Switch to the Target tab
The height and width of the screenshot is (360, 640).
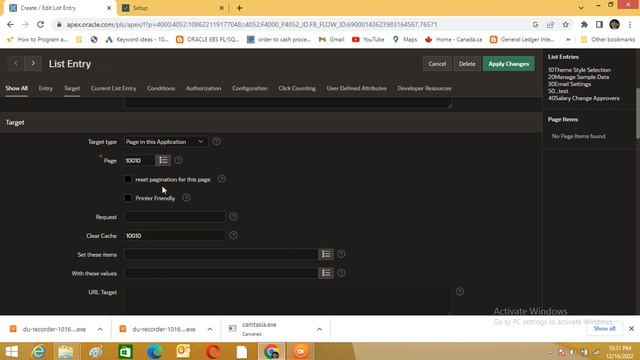point(72,88)
